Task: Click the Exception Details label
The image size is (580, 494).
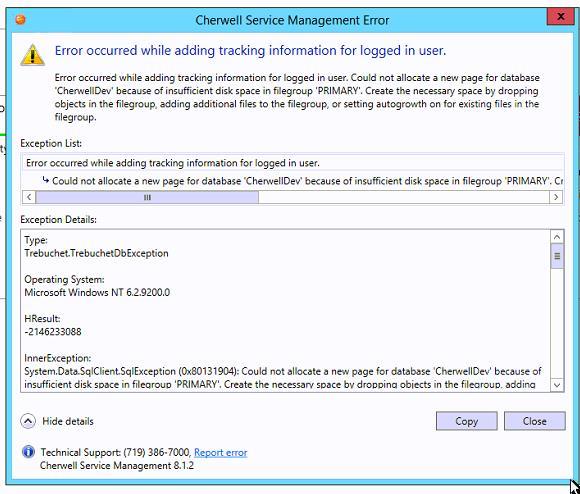Action: (x=58, y=220)
